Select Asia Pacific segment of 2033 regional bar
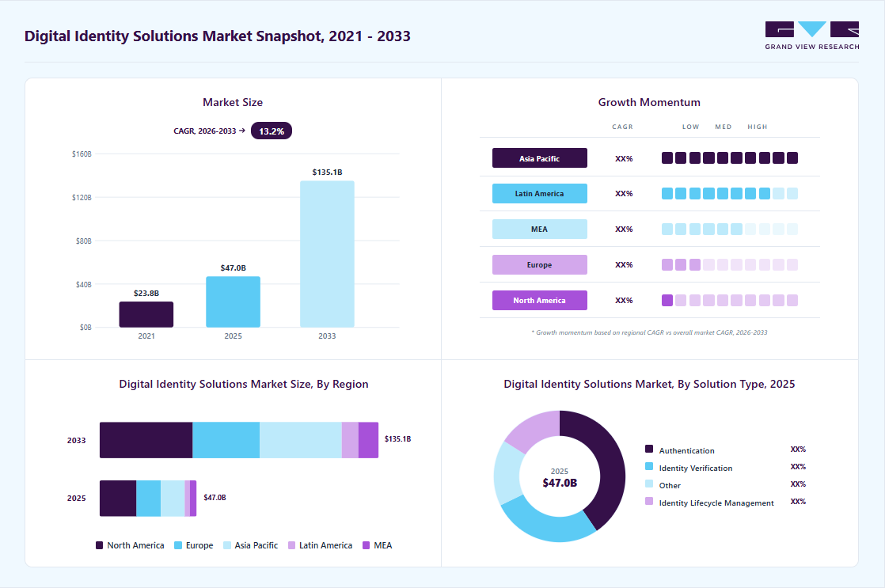This screenshot has height=588, width=885. [301, 440]
